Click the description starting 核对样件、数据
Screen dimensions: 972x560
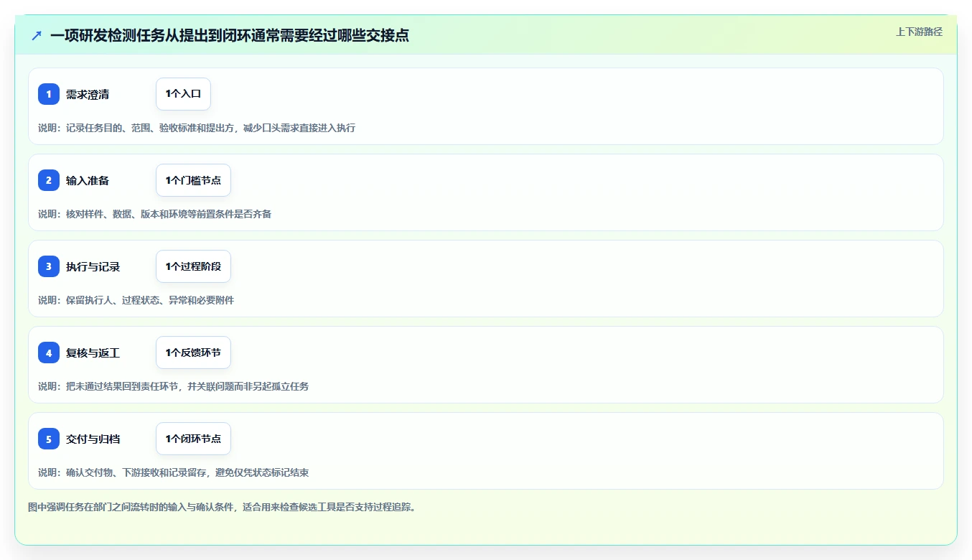pos(154,214)
